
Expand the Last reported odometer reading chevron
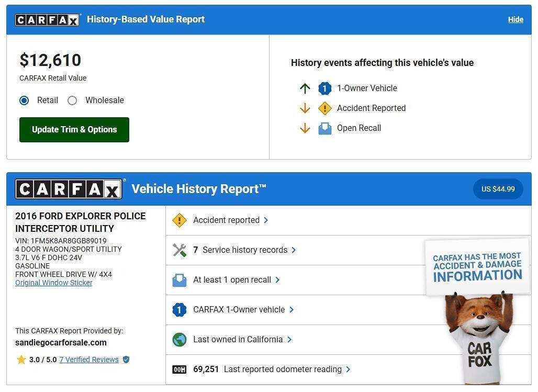(x=348, y=369)
